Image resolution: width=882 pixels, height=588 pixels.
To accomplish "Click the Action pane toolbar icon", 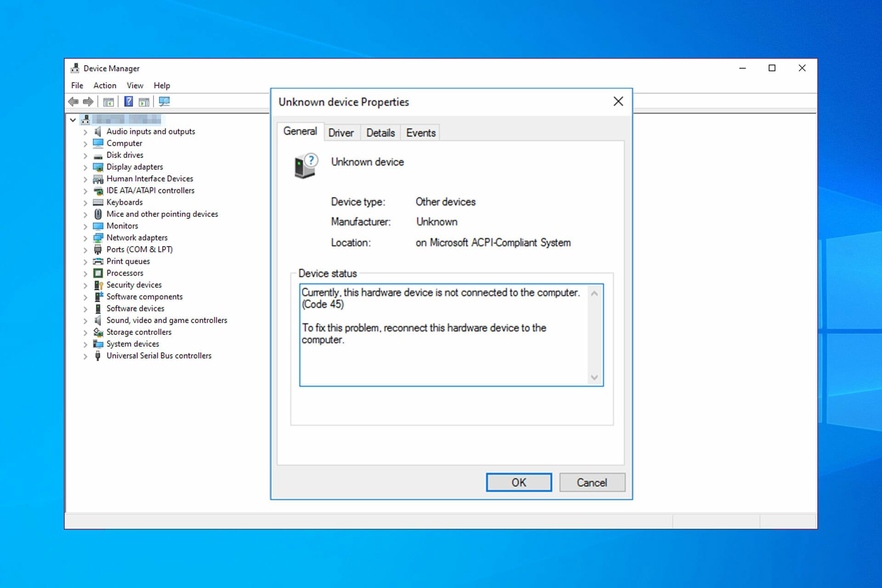I will (144, 102).
